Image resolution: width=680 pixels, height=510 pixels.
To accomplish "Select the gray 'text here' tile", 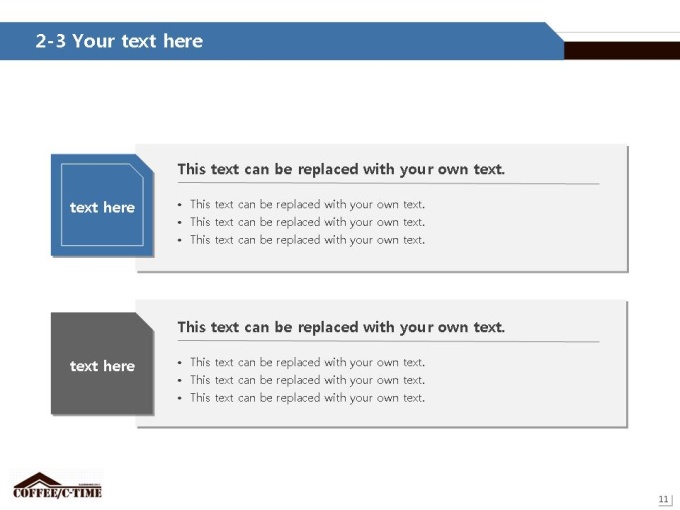I will click(102, 363).
